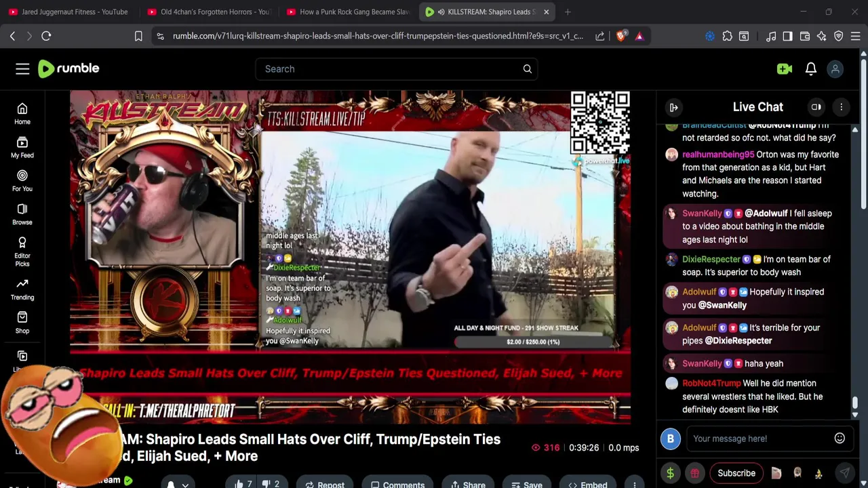Switch to How a Punk Rock Gang tab
This screenshot has width=868, height=488.
tap(348, 12)
